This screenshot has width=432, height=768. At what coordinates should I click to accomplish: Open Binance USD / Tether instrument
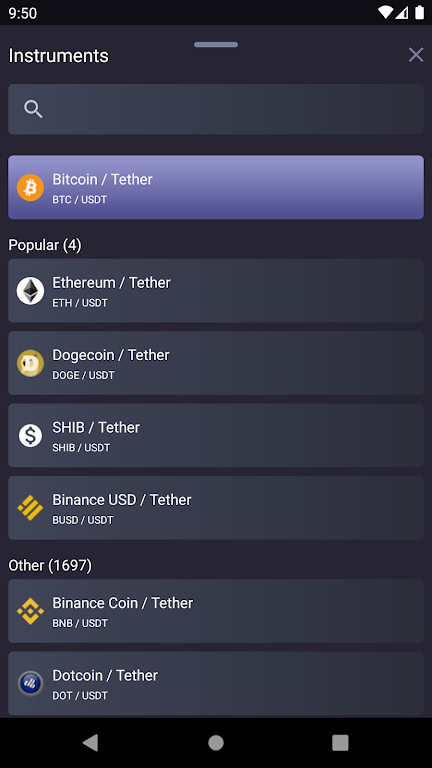216,508
